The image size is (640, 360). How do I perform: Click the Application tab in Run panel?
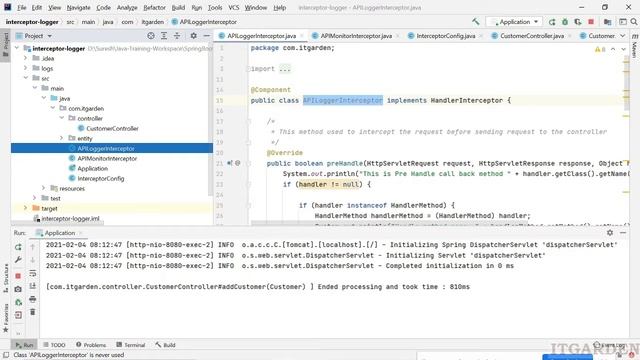[x=59, y=233]
